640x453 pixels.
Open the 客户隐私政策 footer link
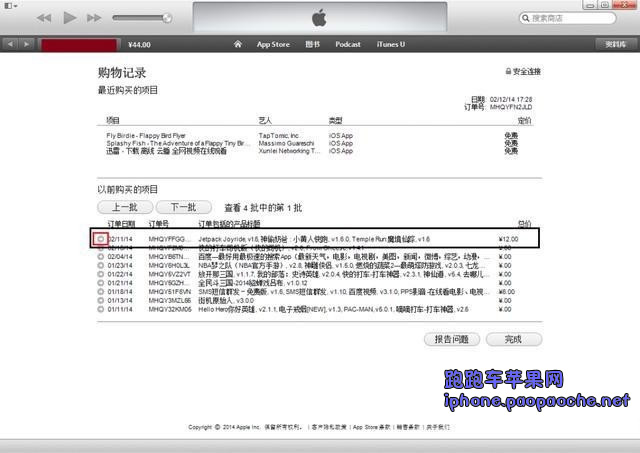pos(329,427)
